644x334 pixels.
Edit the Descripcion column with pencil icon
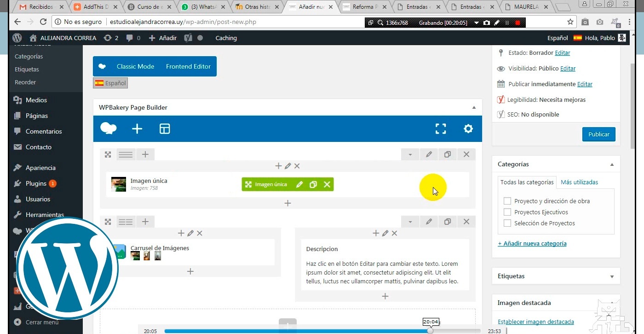click(x=385, y=233)
